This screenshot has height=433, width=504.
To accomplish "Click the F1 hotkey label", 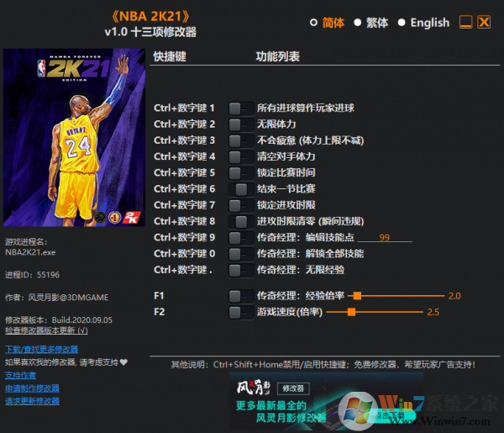I will [159, 296].
